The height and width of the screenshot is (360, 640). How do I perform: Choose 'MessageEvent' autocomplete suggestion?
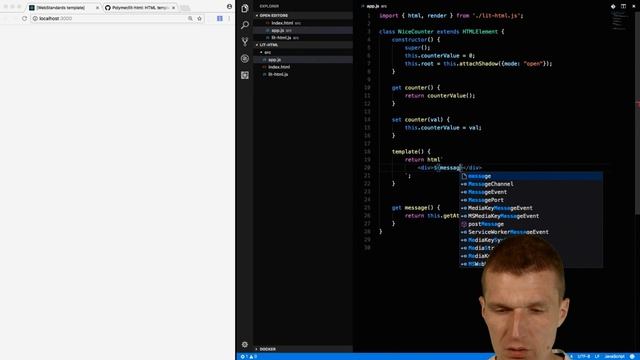[x=531, y=192]
